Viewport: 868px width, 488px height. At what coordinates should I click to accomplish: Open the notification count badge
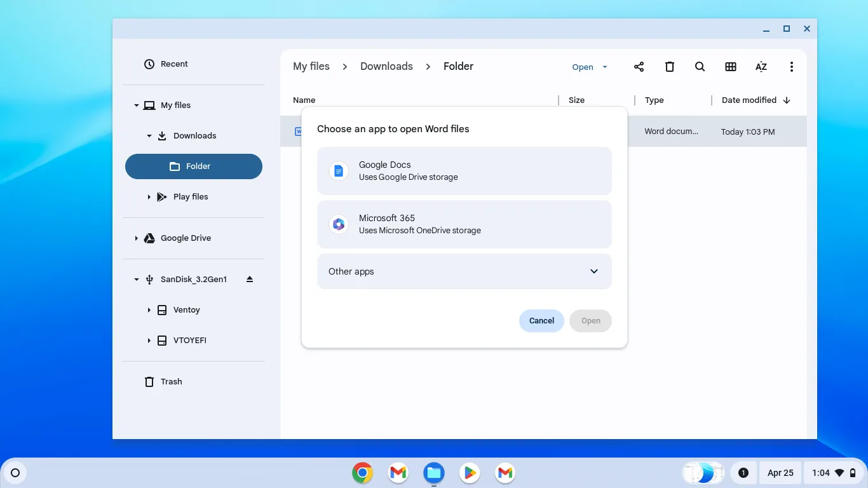(743, 473)
